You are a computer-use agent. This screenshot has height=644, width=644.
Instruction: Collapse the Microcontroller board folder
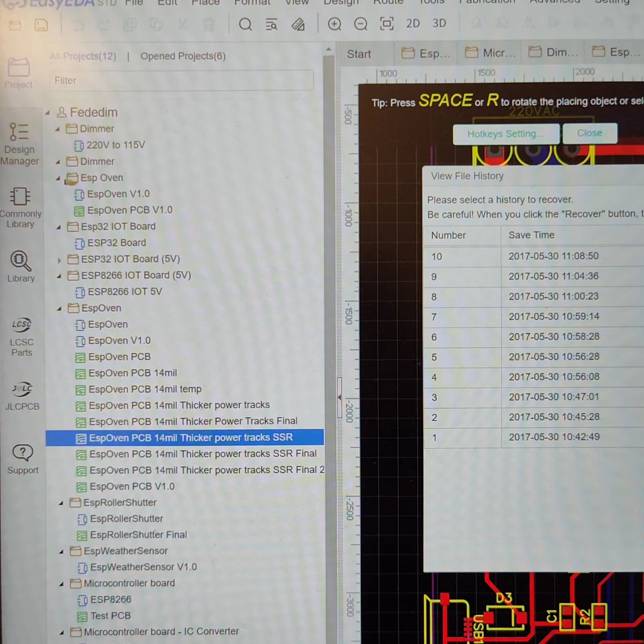tap(62, 584)
